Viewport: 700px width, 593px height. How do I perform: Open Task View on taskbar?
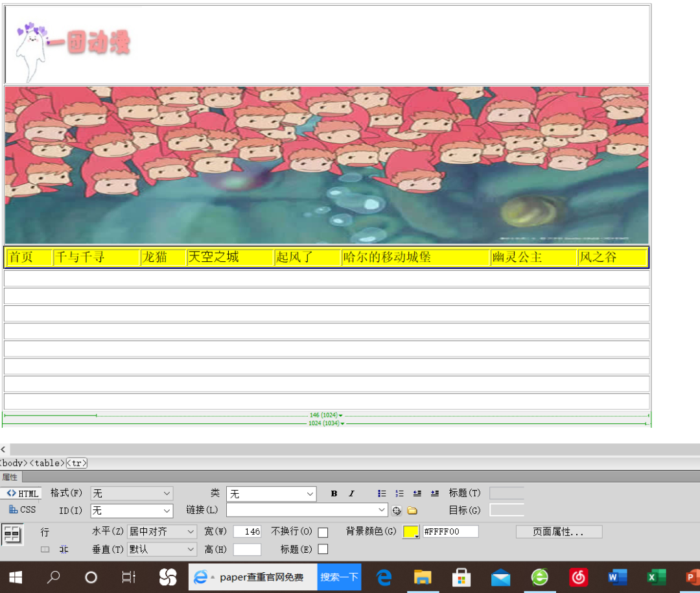click(x=128, y=577)
